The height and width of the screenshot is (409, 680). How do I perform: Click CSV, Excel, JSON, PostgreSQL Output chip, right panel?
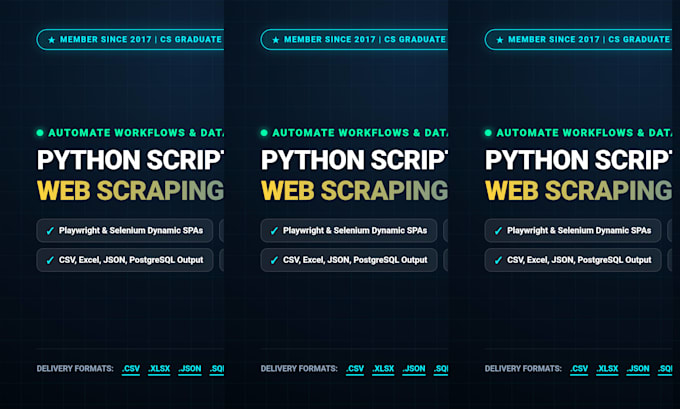pyautogui.click(x=573, y=260)
